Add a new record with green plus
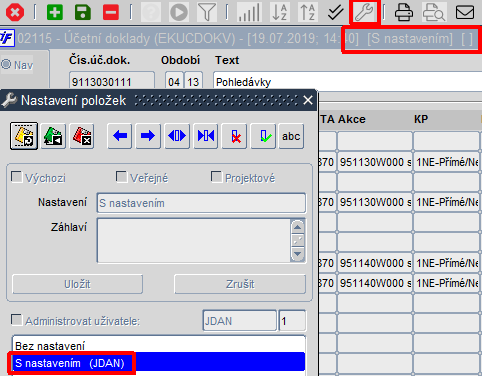 [55, 12]
